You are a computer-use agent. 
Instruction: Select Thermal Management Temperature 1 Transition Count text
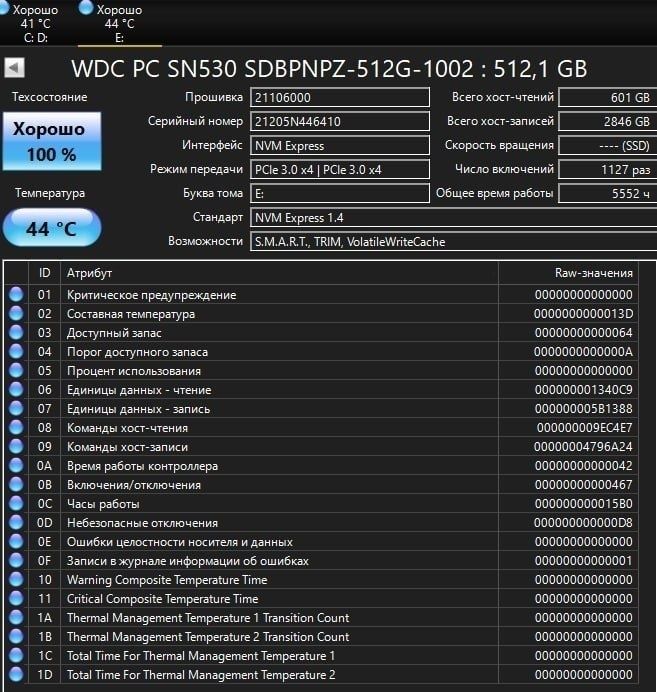pos(208,617)
